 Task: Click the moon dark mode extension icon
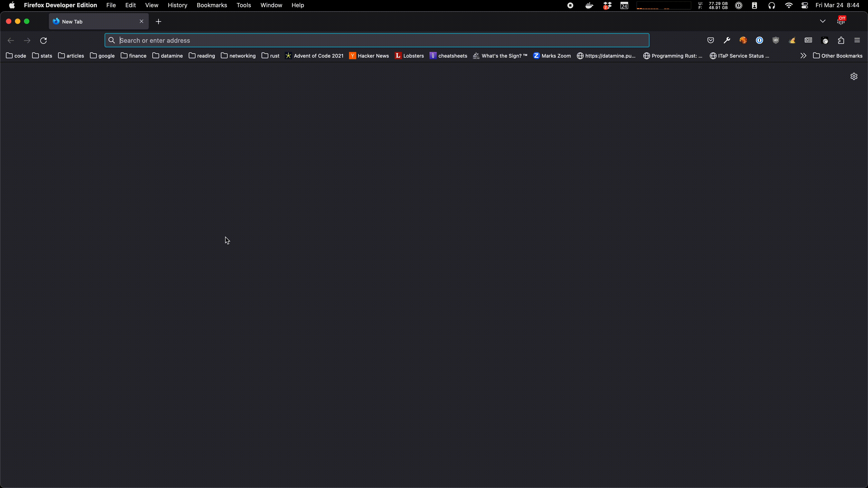[825, 40]
